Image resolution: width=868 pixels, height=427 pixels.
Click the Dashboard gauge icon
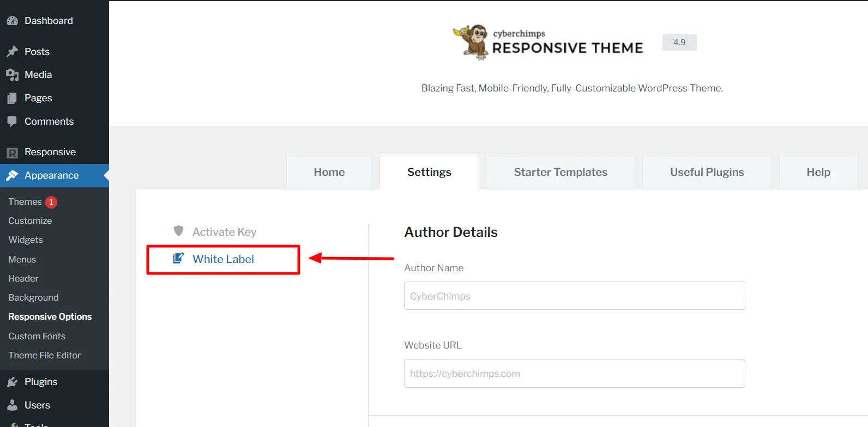coord(12,21)
